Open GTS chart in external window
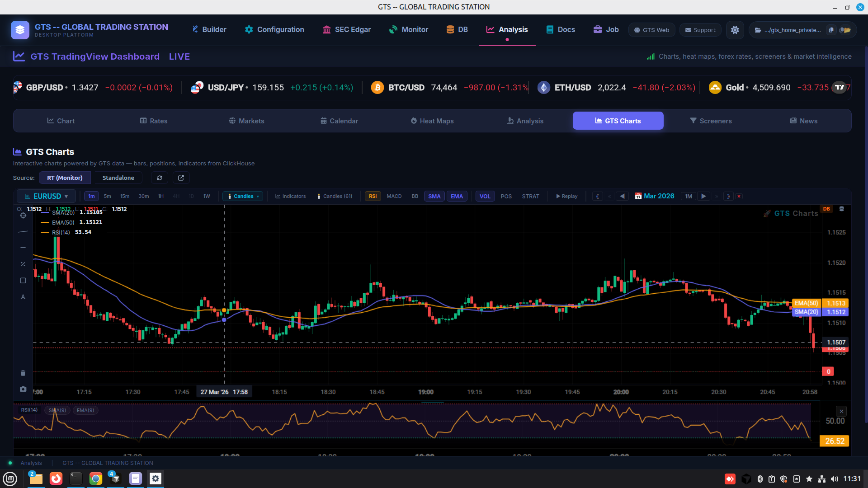 click(181, 178)
